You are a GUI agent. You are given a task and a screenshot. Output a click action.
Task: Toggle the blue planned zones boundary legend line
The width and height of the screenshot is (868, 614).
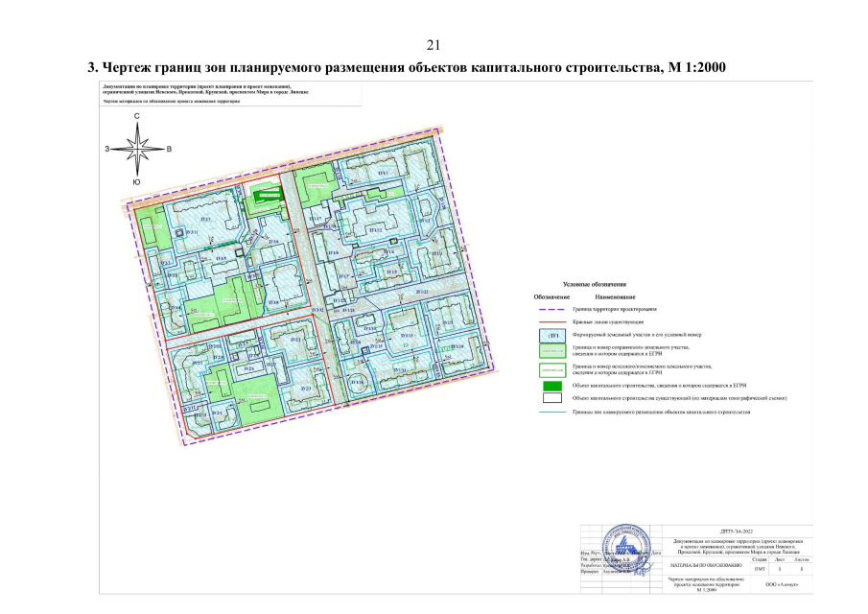(551, 411)
